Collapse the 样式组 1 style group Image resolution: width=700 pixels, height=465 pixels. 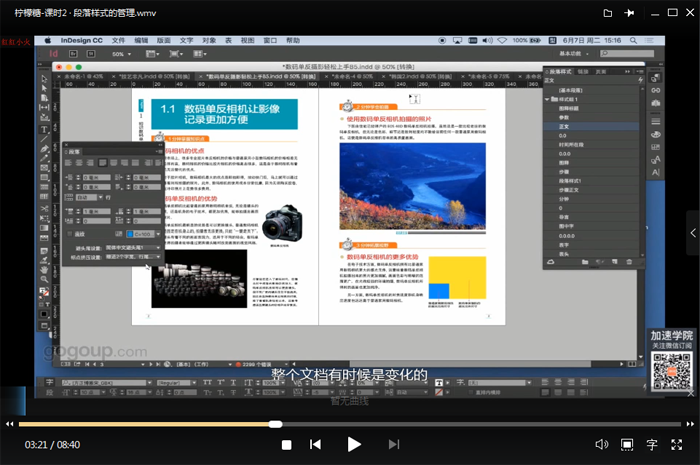coord(548,100)
